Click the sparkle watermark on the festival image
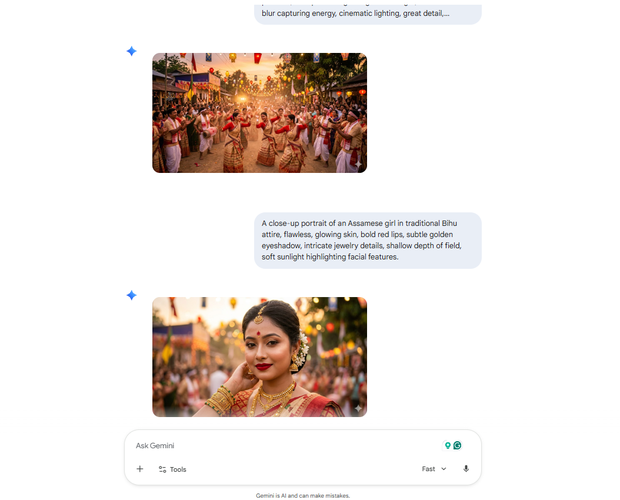Image resolution: width=620 pixels, height=500 pixels. click(x=358, y=164)
